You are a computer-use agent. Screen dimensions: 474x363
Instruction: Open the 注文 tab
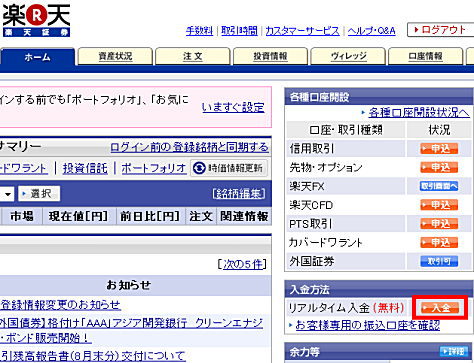(193, 56)
